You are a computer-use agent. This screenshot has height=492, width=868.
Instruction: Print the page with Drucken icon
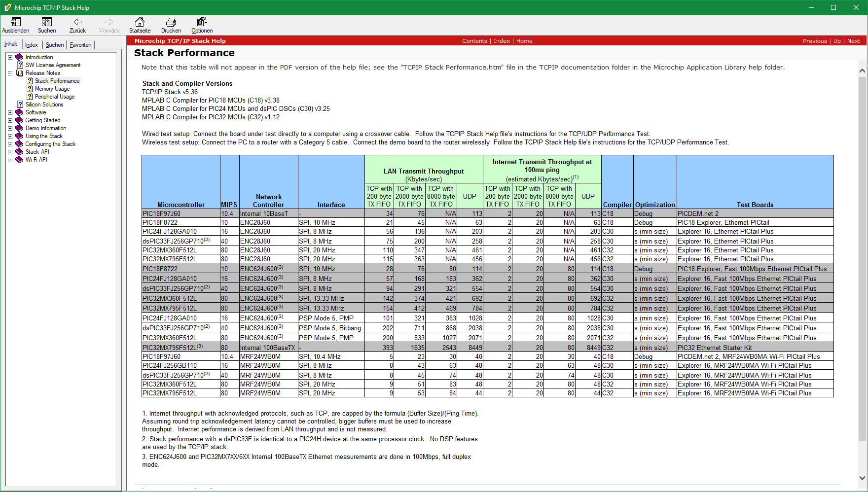(171, 22)
